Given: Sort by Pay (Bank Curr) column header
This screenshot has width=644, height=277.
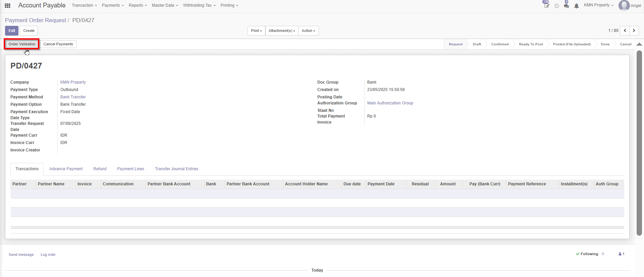Looking at the screenshot, I should click(485, 184).
